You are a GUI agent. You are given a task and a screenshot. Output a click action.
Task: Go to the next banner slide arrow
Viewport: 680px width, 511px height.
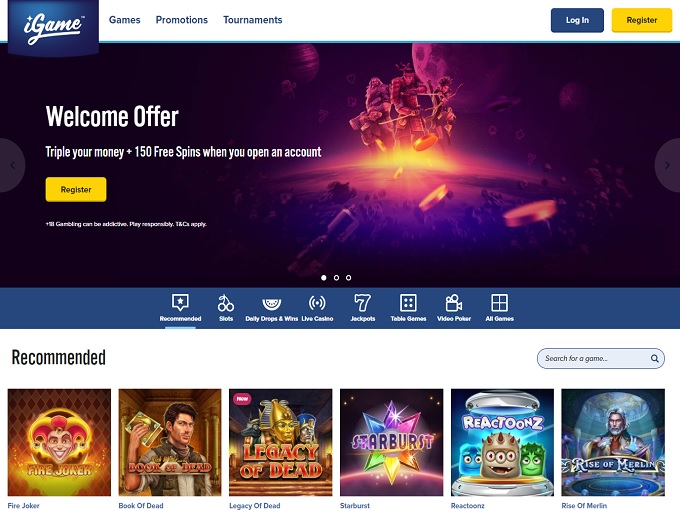[667, 165]
